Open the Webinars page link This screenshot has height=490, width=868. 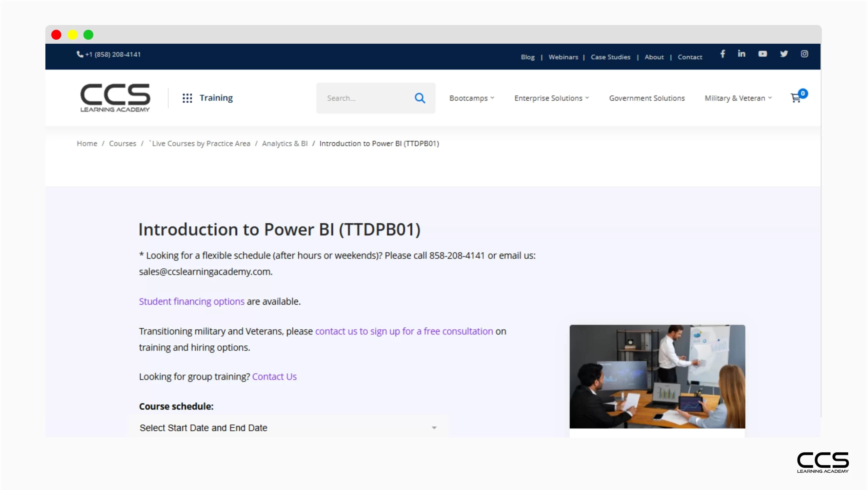click(x=563, y=57)
